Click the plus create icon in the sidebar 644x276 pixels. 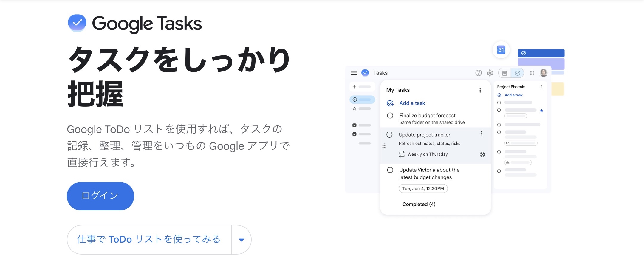click(354, 87)
